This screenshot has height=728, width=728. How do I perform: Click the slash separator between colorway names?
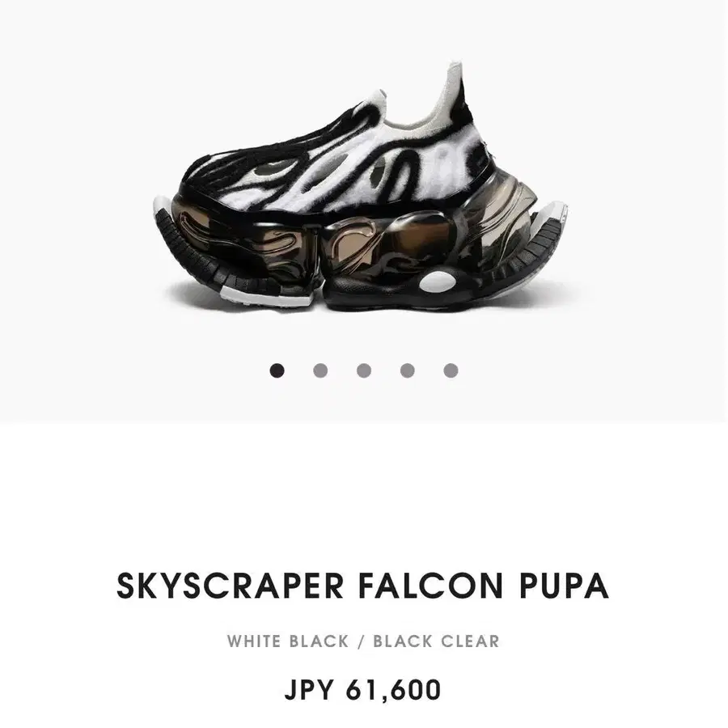pos(362,641)
